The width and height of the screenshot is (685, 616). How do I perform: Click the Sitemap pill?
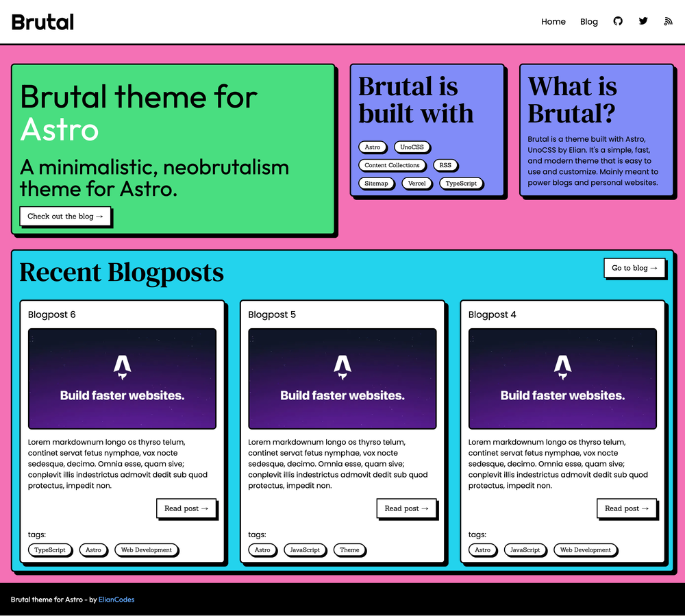[376, 184]
